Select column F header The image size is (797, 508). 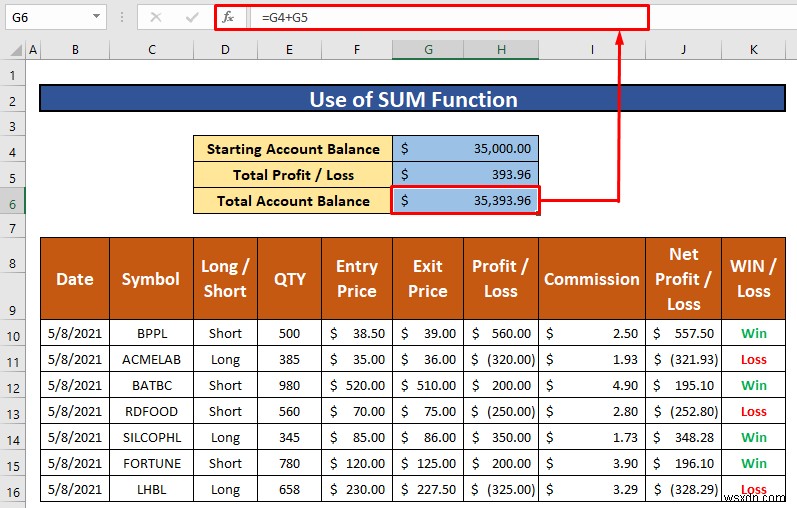(357, 50)
